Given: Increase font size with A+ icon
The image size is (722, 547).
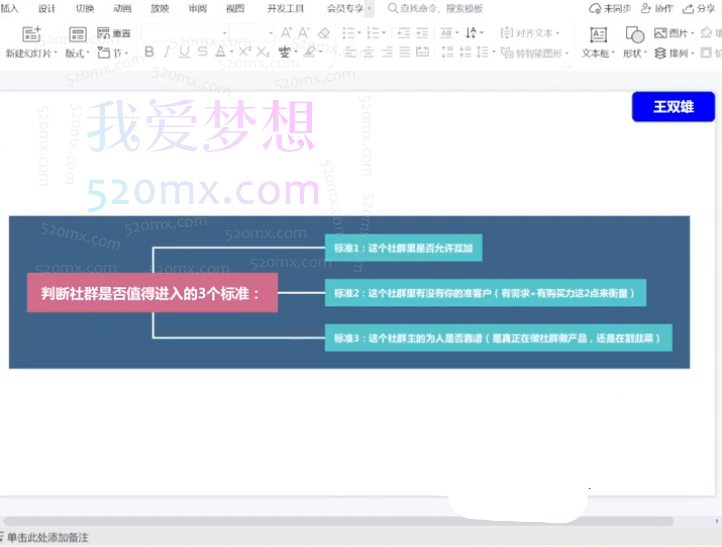Looking at the screenshot, I should (286, 33).
